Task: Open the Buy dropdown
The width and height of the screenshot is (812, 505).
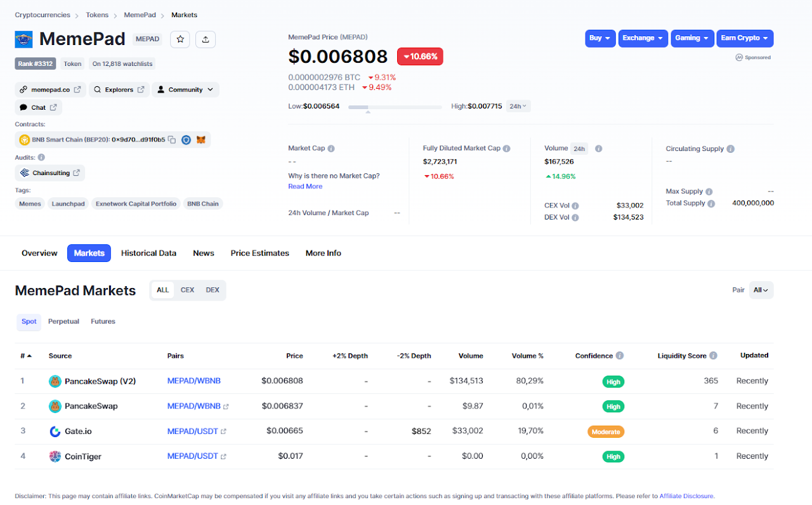Action: point(600,38)
